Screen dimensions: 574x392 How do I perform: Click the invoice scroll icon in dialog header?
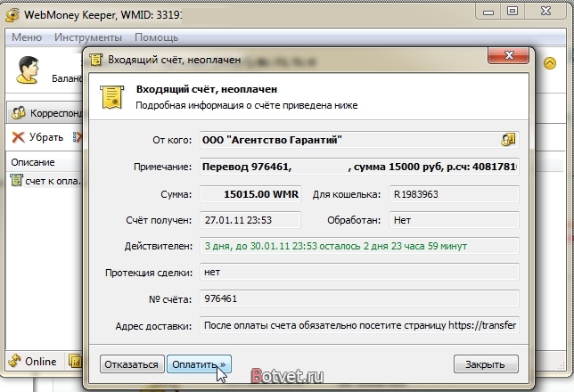click(x=111, y=97)
